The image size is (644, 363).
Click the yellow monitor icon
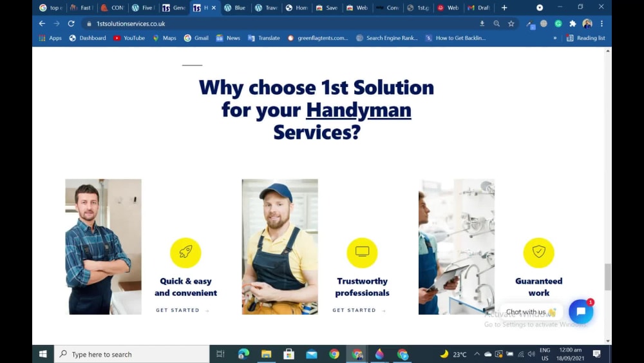[362, 252]
